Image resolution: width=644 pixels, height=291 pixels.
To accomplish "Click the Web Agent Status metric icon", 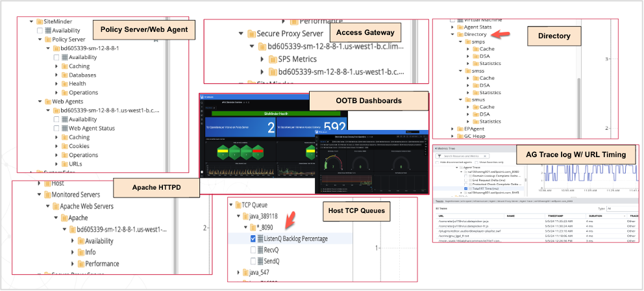I will 63,129.
